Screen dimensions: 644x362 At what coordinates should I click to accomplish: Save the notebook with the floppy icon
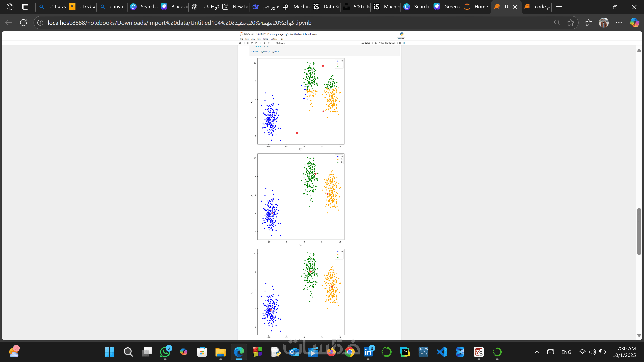click(x=240, y=43)
